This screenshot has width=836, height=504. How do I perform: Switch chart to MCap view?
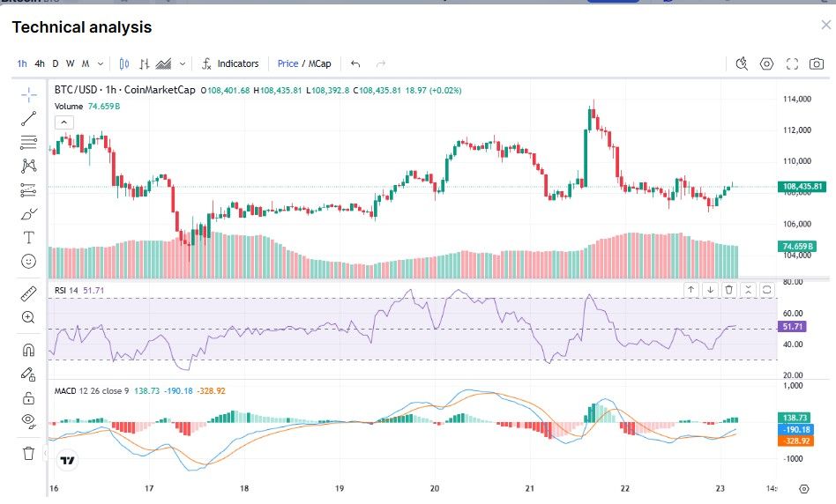[319, 63]
